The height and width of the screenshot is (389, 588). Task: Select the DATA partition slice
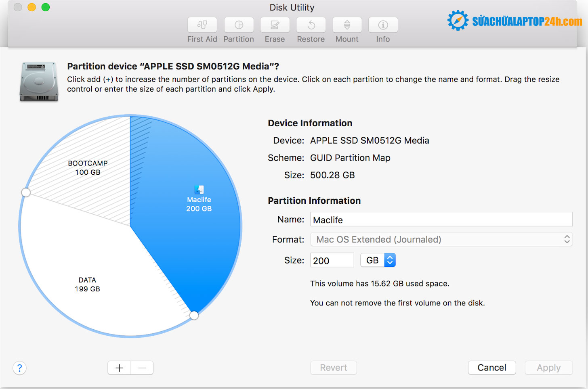click(x=88, y=284)
